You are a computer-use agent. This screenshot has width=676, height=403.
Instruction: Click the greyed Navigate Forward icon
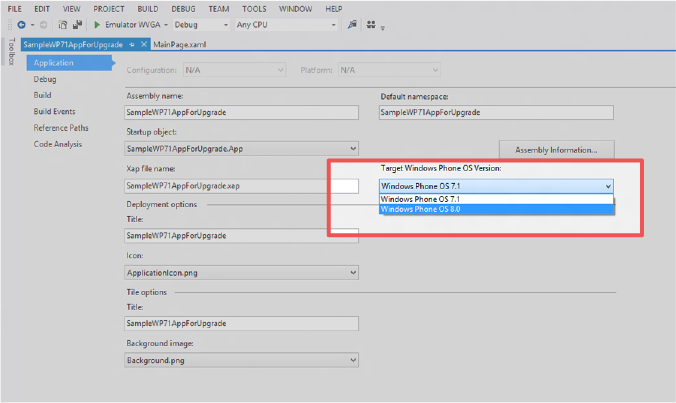tap(44, 25)
